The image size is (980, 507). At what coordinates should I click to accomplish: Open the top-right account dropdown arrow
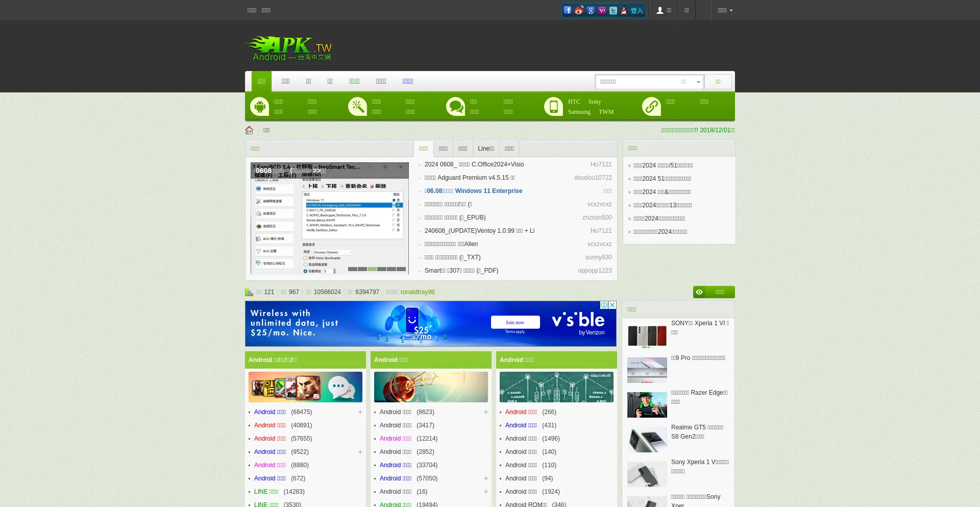[732, 11]
